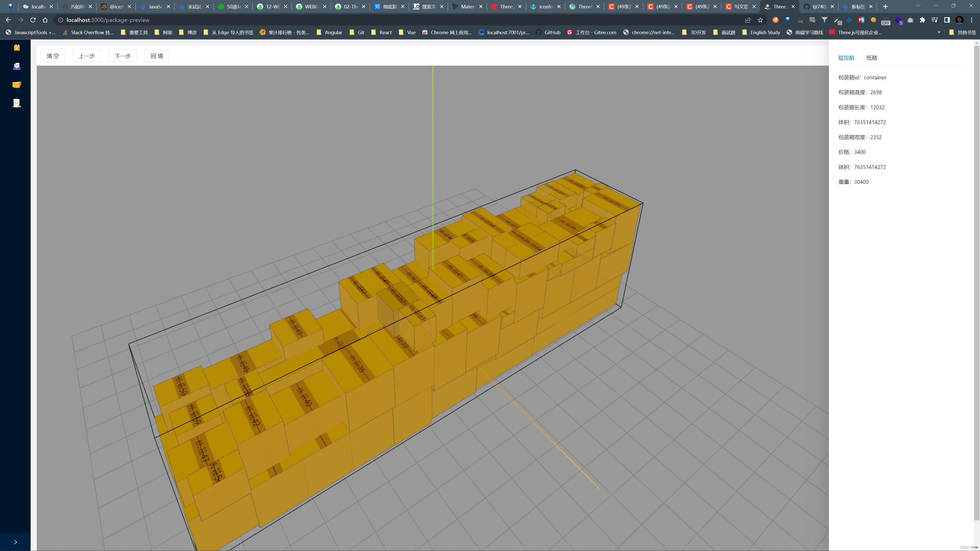
Task: Click the 清空 button
Action: (53, 56)
